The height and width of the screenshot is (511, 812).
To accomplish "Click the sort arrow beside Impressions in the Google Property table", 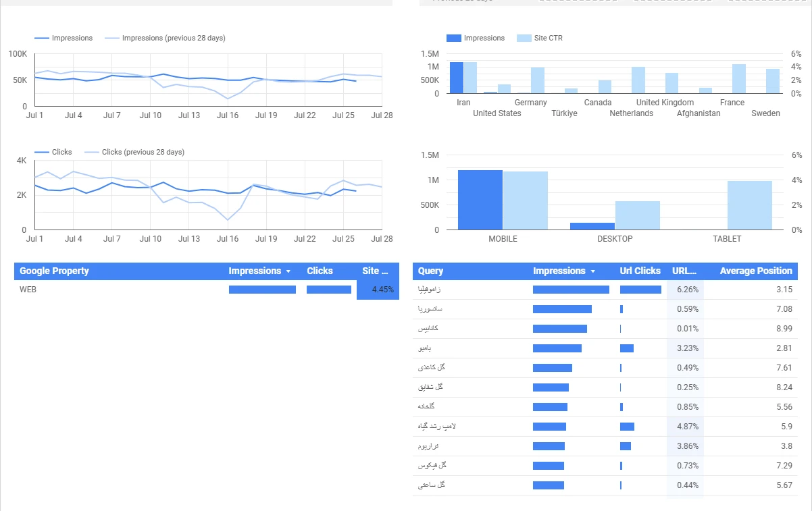I will [288, 271].
